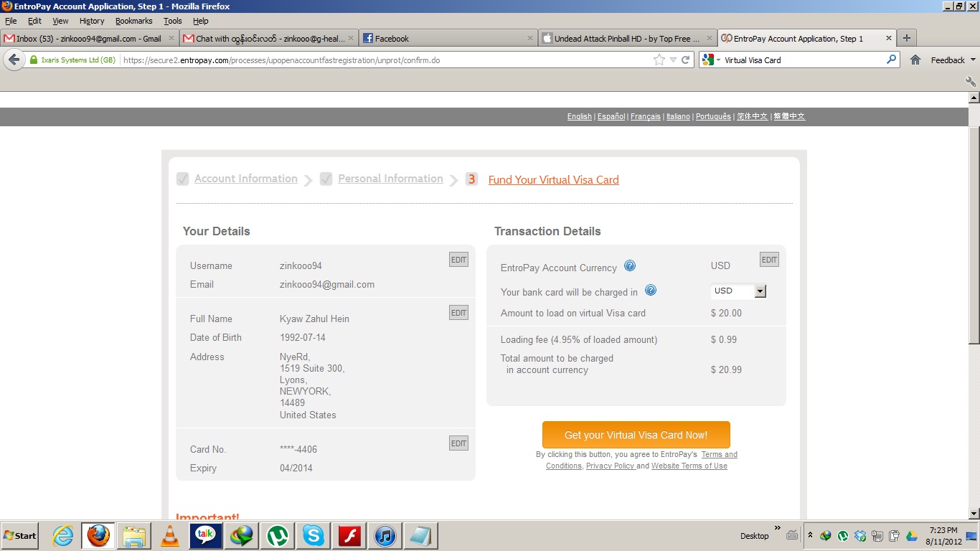The image size is (980, 551).
Task: Edit the Username and Email details
Action: tap(458, 260)
